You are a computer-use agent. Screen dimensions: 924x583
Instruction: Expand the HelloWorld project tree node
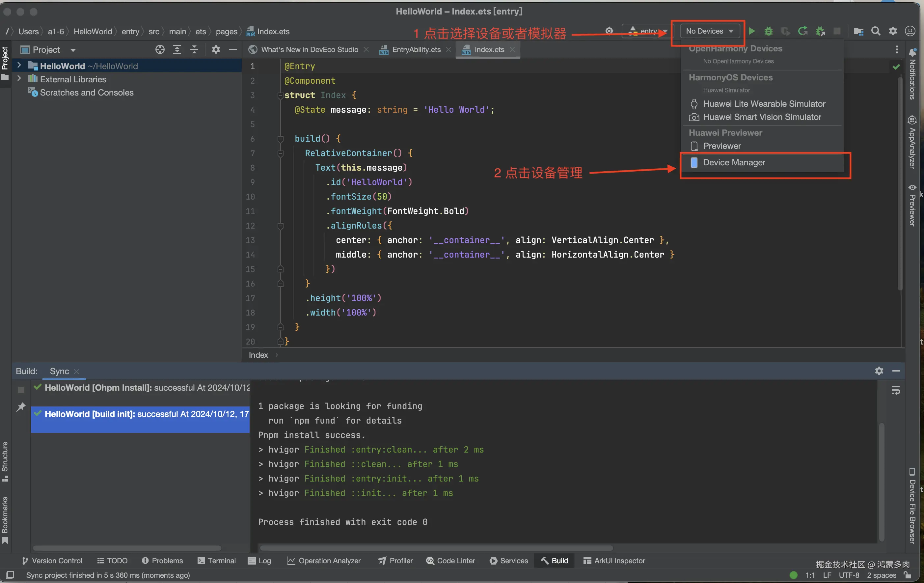point(19,66)
